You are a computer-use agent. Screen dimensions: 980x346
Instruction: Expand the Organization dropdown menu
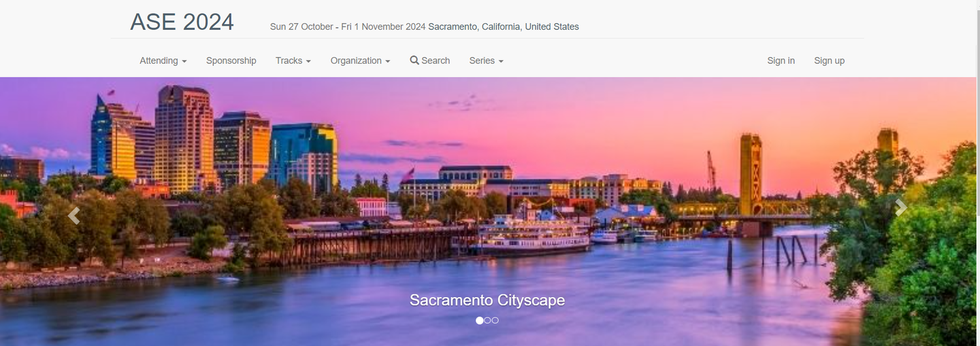[361, 60]
